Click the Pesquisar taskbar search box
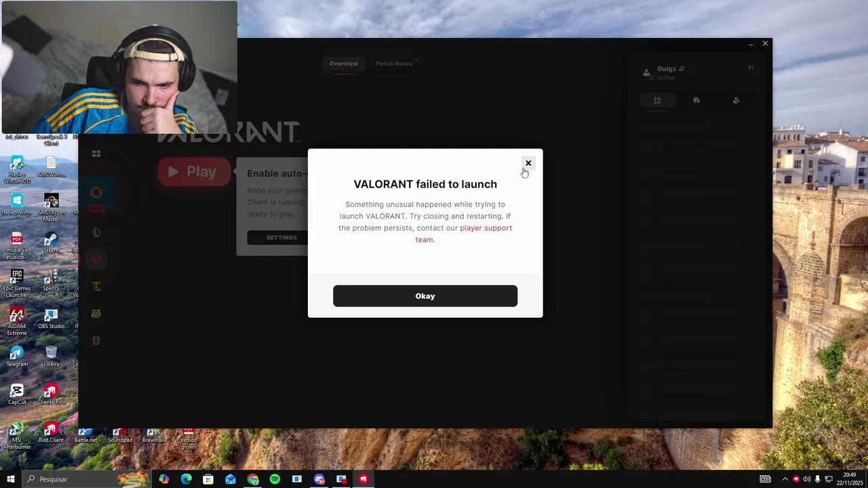The width and height of the screenshot is (868, 488). 87,479
